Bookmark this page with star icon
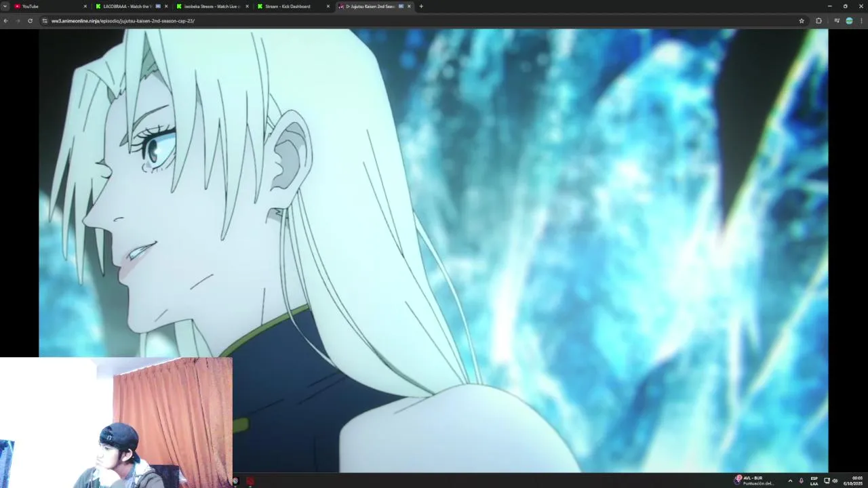The height and width of the screenshot is (488, 868). point(802,20)
